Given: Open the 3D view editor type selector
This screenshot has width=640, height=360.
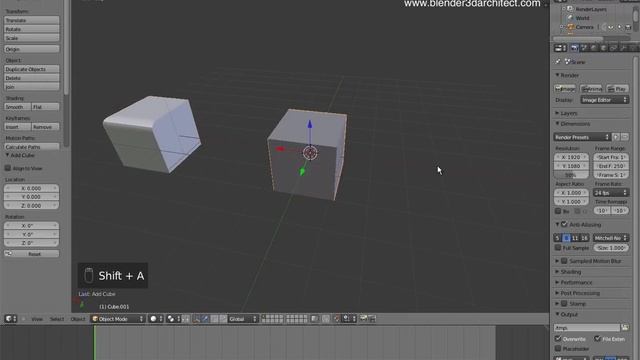Looking at the screenshot, I should pos(11,319).
